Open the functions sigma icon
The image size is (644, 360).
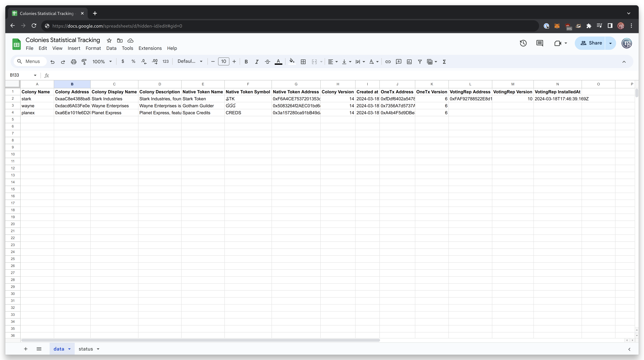[x=444, y=62]
